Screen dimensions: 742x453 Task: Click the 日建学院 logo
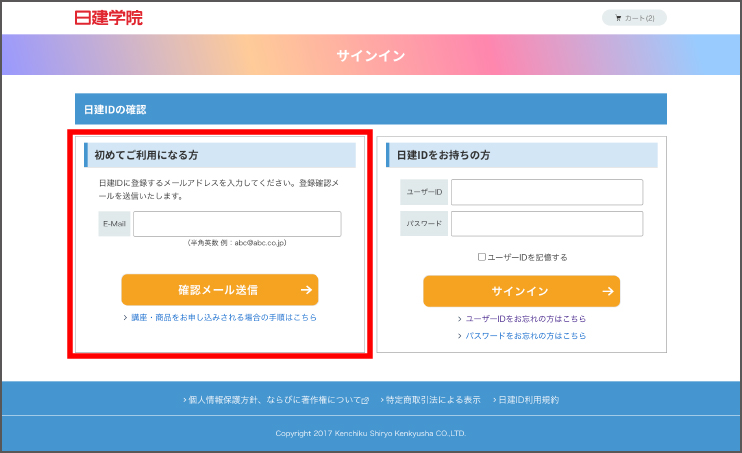pyautogui.click(x=108, y=18)
